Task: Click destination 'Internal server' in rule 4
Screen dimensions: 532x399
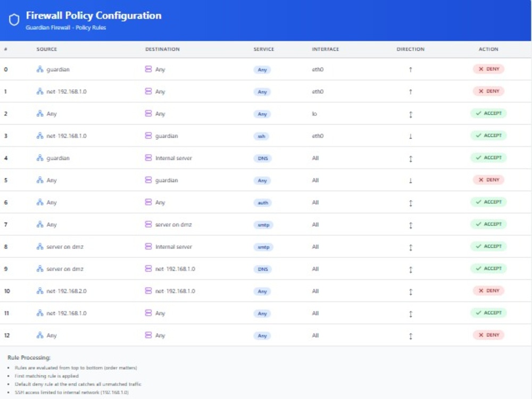Action: (173, 158)
